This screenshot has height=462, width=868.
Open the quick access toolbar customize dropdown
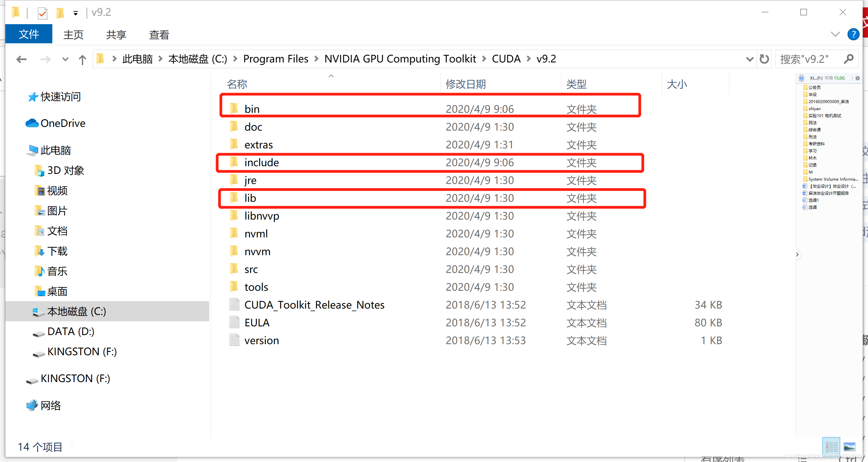point(75,13)
